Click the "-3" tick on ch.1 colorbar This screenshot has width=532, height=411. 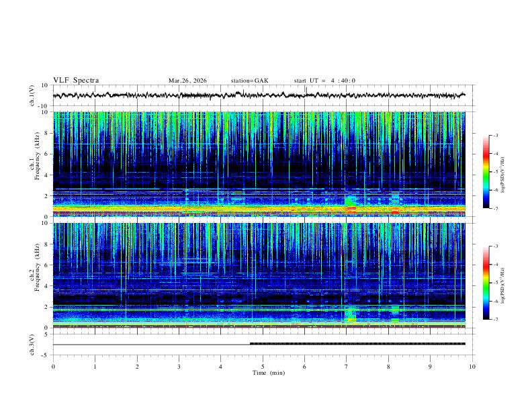495,135
